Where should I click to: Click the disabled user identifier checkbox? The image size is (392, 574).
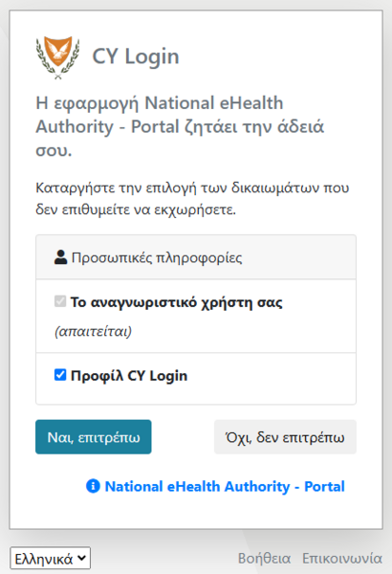coord(60,301)
